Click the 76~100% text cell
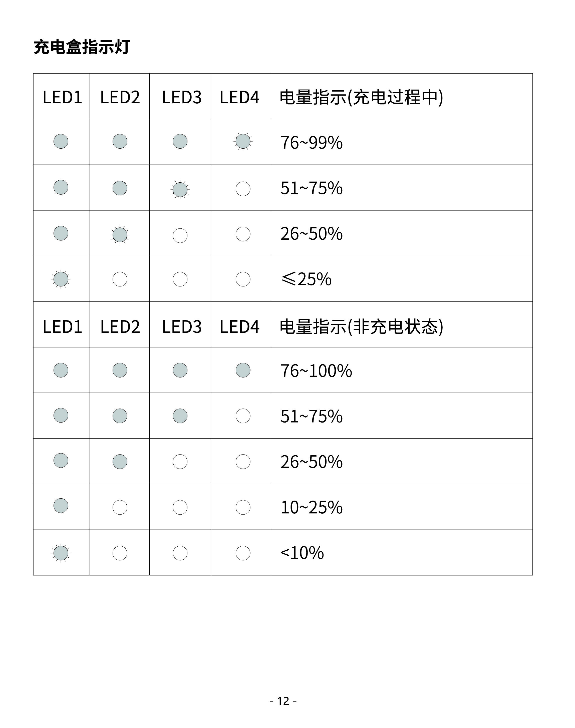This screenshot has width=575, height=728. pos(402,370)
